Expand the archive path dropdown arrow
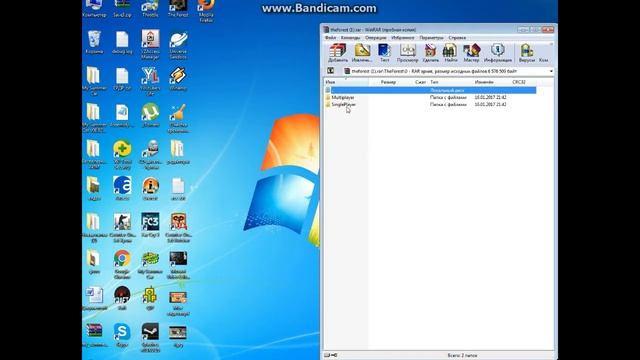This screenshot has width=640, height=360. coord(551,71)
